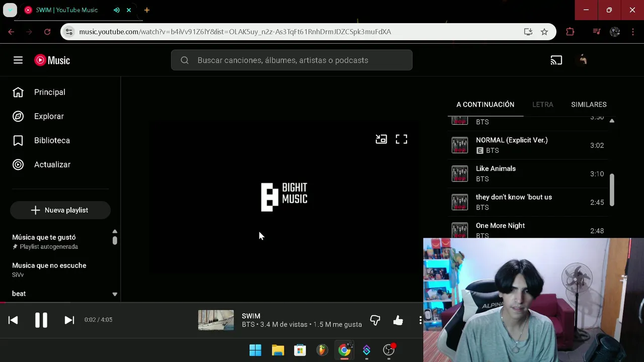Screen dimensions: 644x362
Task: Open File Explorer from taskbar
Action: click(278, 350)
